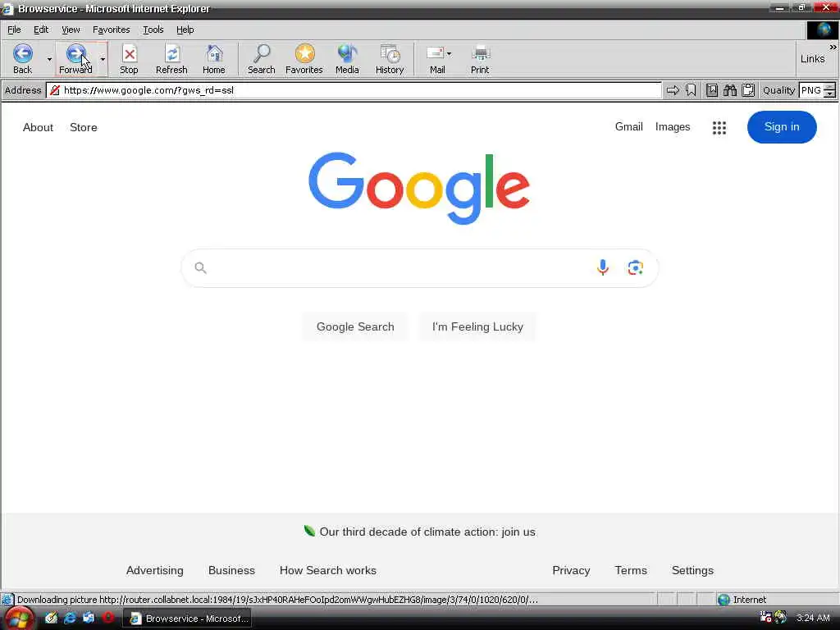Stop loading with the Stop icon

129,53
